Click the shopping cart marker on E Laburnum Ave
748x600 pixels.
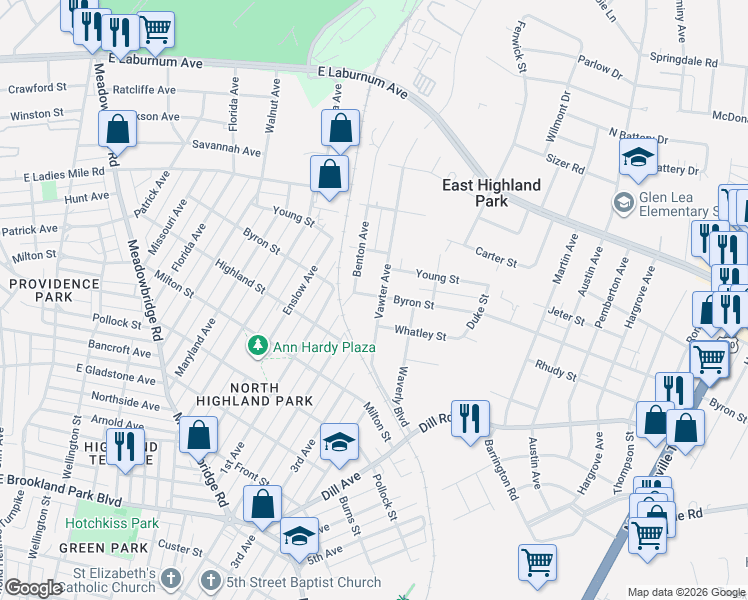coord(156,32)
